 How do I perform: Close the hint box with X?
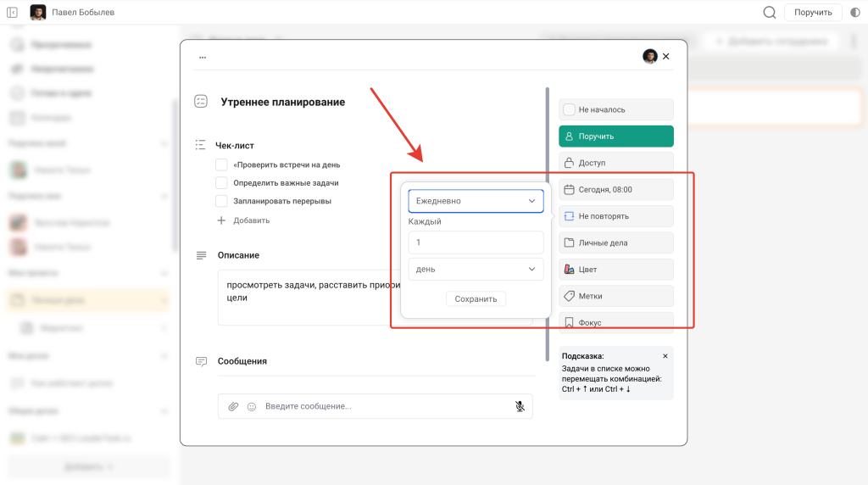tap(665, 356)
